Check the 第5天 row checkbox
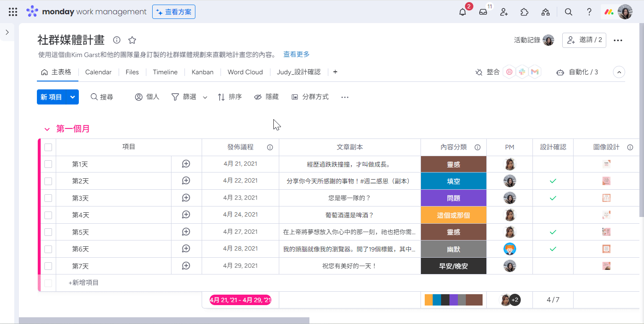The width and height of the screenshot is (644, 324). pyautogui.click(x=48, y=232)
